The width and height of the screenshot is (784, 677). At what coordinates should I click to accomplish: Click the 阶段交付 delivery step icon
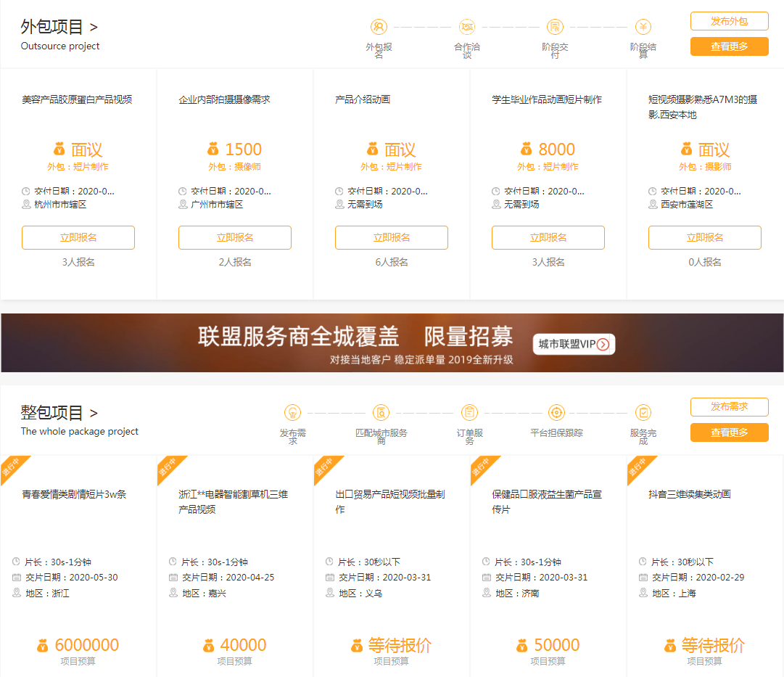coord(555,26)
